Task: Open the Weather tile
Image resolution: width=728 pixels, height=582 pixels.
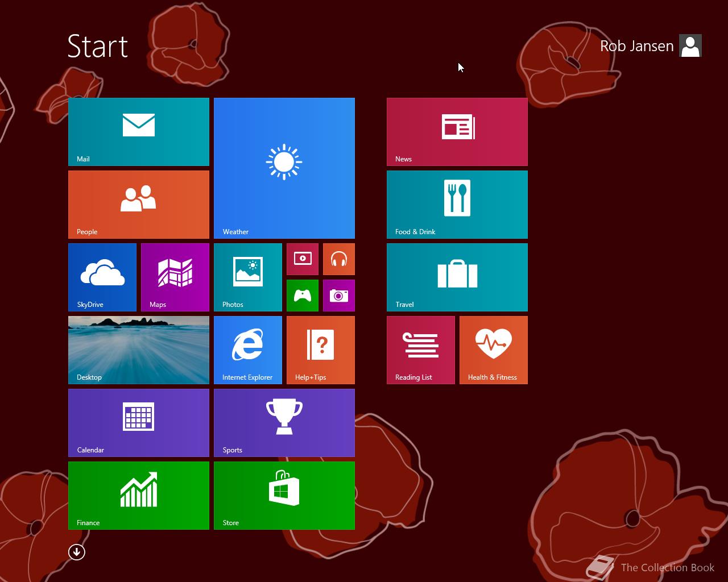Action: point(284,168)
